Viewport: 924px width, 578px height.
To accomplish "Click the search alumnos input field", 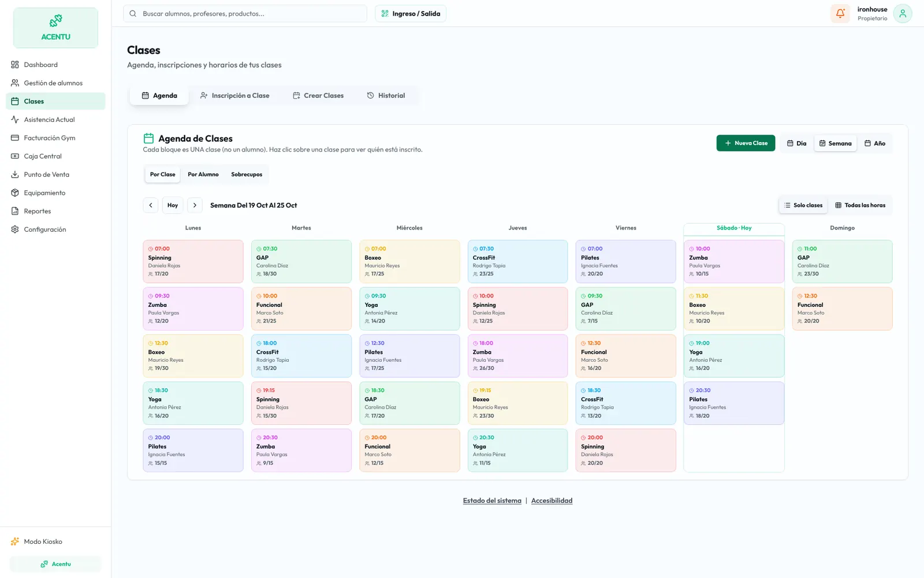I will click(245, 14).
